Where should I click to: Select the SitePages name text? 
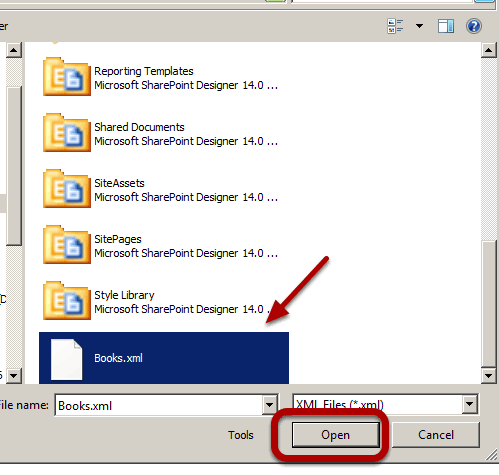pyautogui.click(x=118, y=239)
